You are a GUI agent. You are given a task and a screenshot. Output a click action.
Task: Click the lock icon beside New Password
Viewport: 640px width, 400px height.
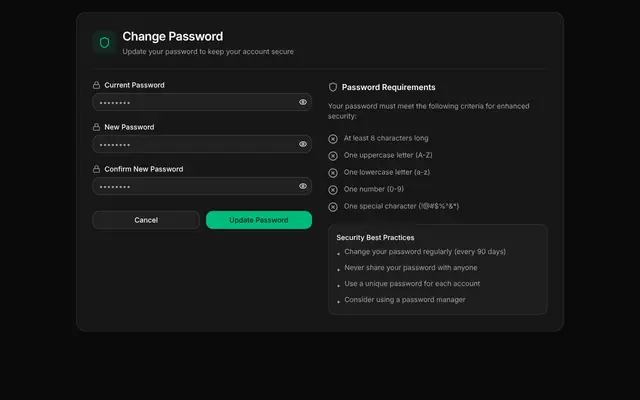tap(96, 127)
